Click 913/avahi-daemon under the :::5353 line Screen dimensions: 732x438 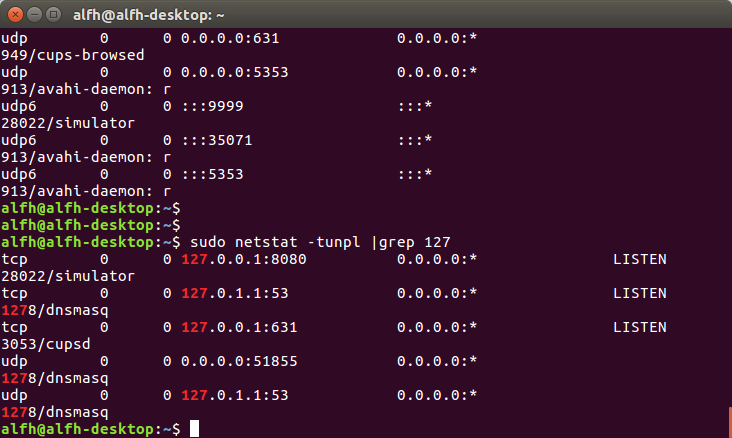pyautogui.click(x=86, y=191)
